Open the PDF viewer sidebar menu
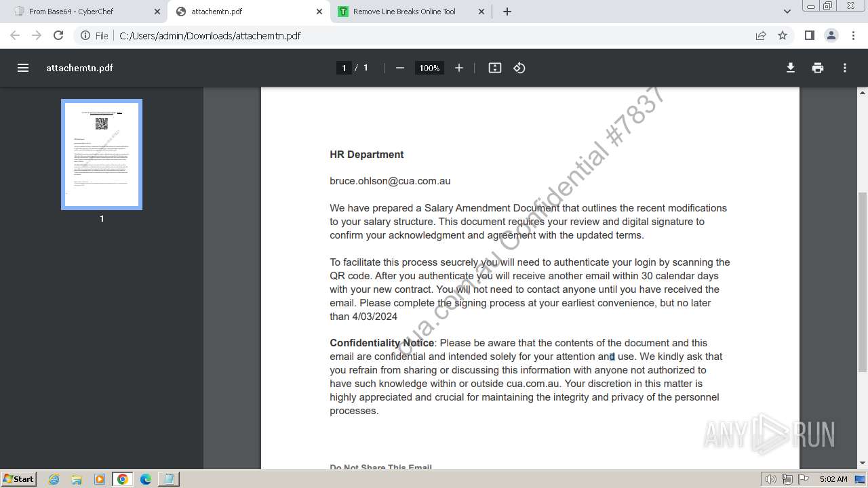Screen dimensions: 868x488 23,68
